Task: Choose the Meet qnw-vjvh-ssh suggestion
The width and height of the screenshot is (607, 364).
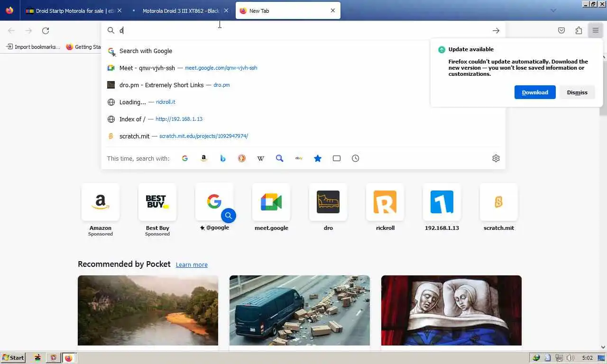Action: click(303, 68)
